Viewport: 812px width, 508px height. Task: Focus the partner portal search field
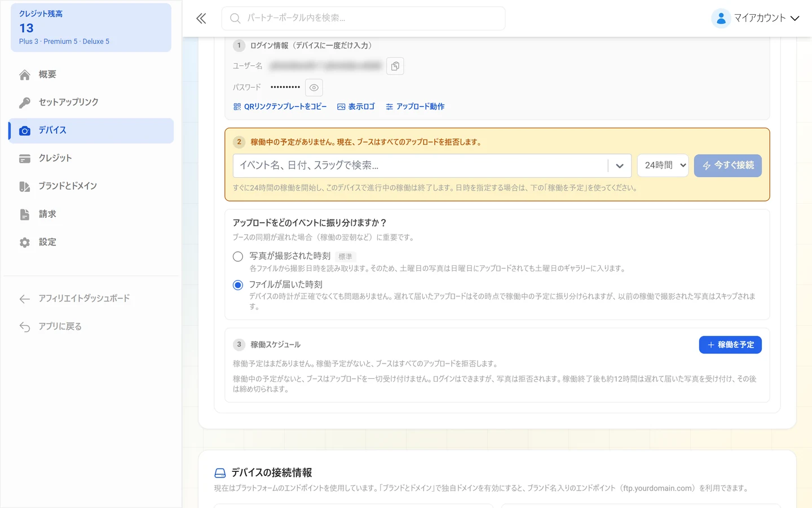point(363,19)
